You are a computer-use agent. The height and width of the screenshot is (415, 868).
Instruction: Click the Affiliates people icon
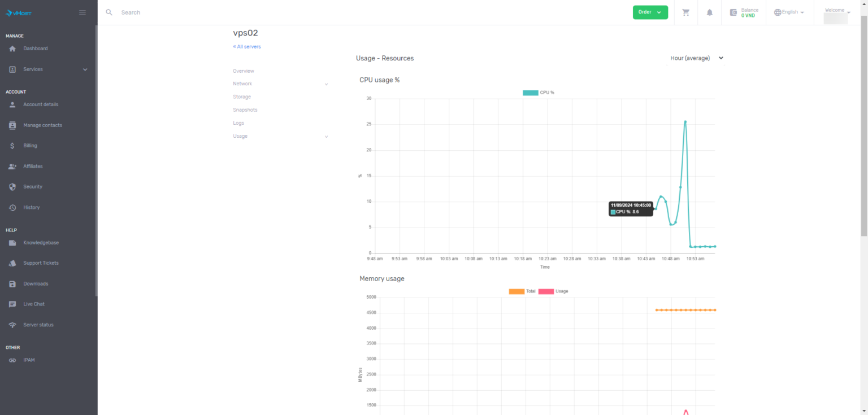pos(12,167)
